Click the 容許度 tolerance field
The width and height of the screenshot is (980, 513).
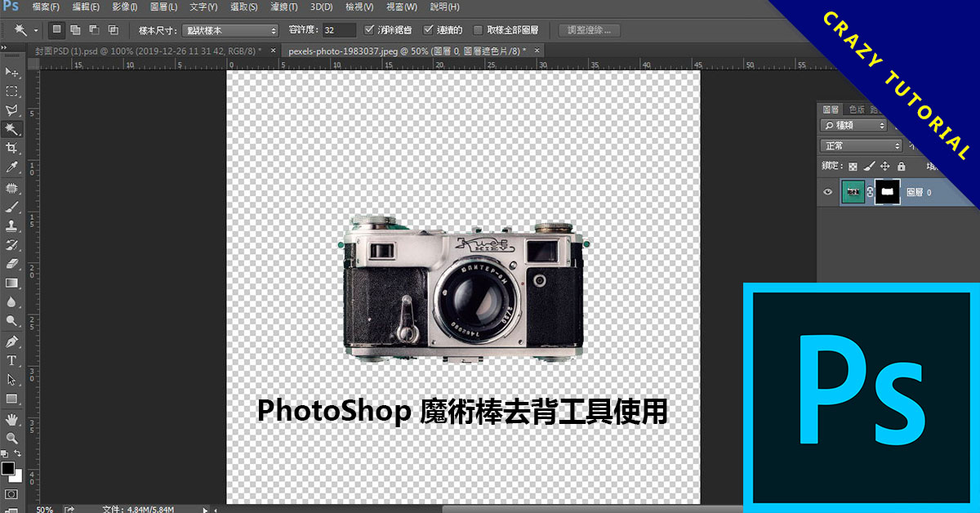tap(338, 30)
